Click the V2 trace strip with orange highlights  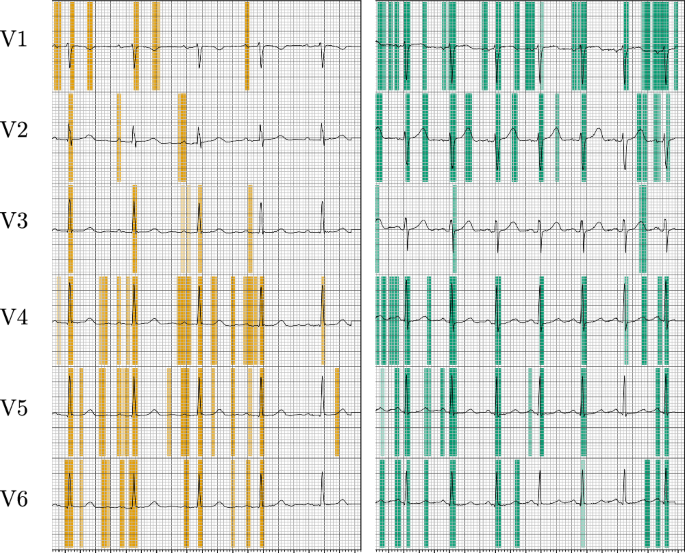(207, 137)
